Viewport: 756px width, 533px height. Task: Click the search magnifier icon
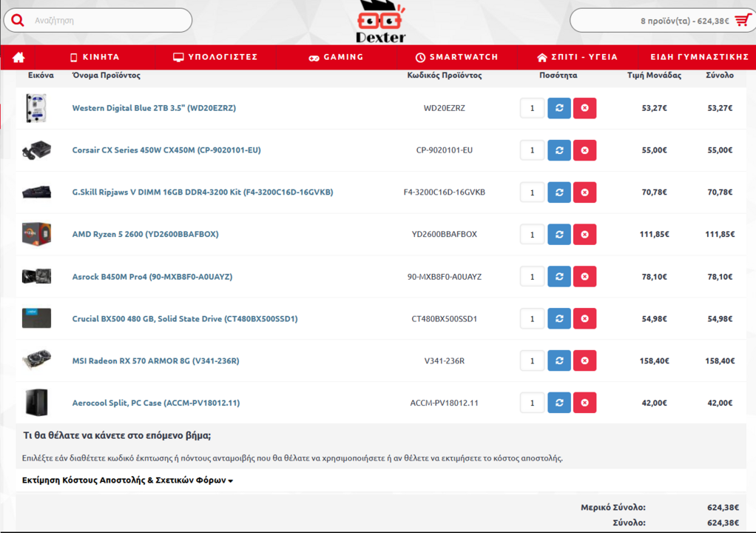(x=18, y=20)
